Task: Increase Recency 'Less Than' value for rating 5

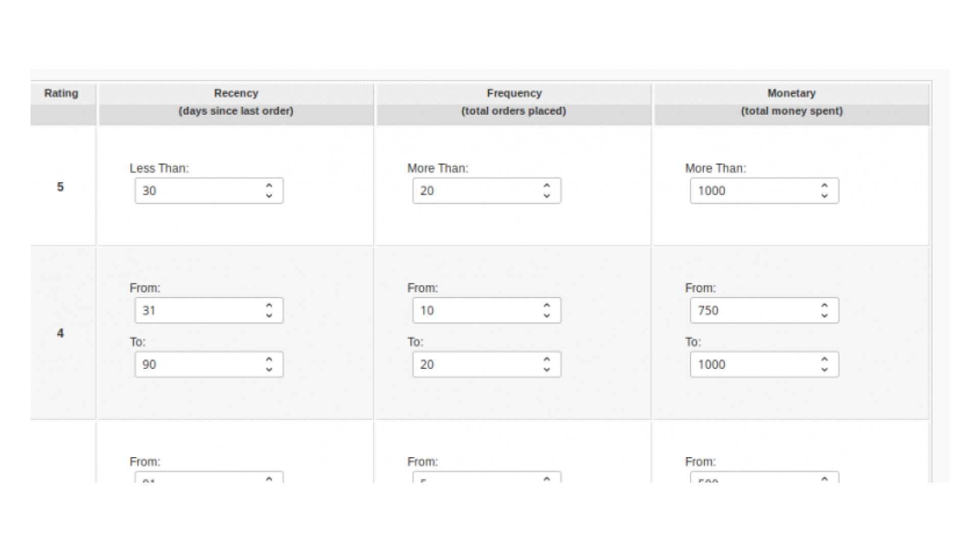Action: pos(269,186)
